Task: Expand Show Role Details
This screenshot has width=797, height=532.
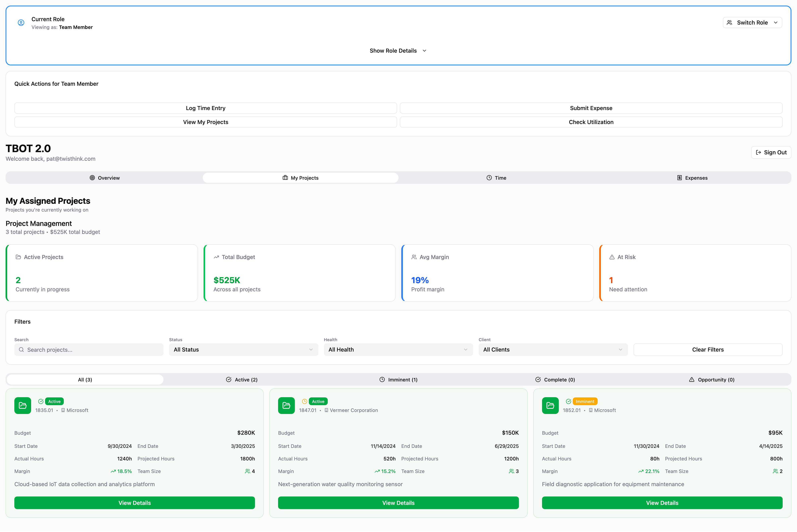Action: pyautogui.click(x=398, y=51)
